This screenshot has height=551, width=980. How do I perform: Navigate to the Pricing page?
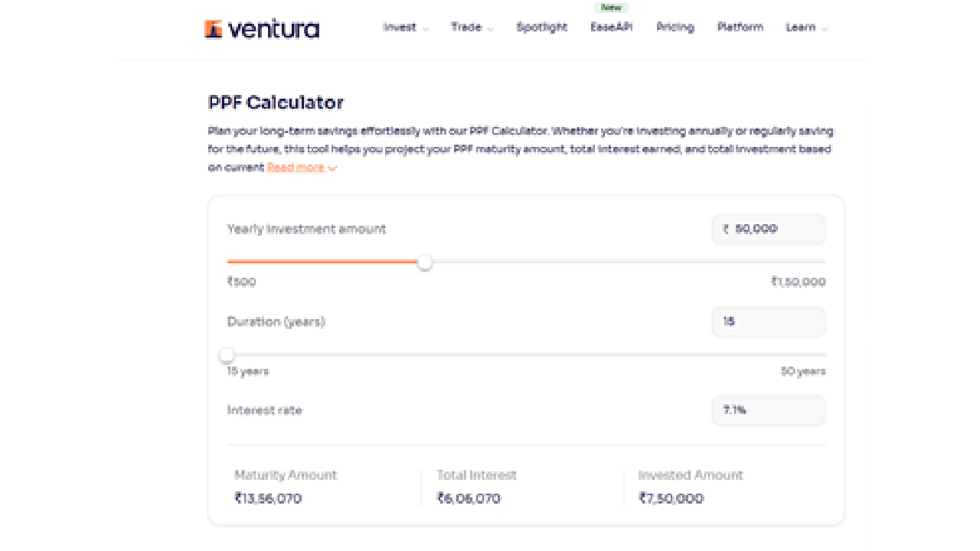(675, 28)
